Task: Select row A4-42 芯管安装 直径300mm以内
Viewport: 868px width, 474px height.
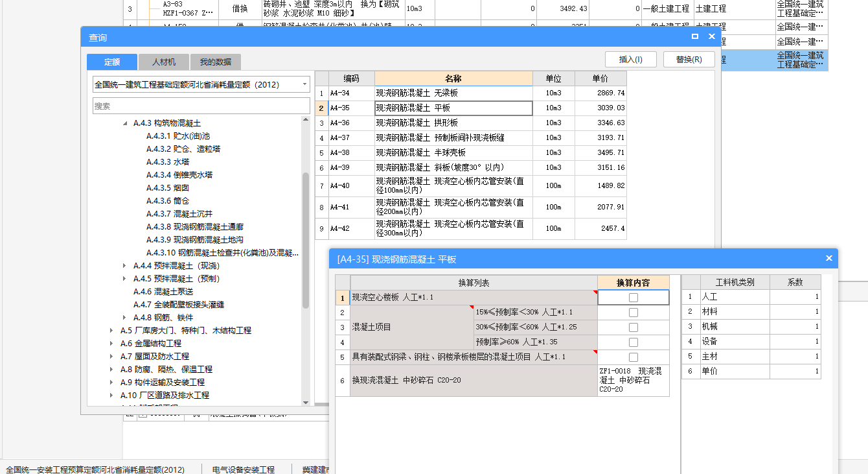Action: (x=471, y=229)
